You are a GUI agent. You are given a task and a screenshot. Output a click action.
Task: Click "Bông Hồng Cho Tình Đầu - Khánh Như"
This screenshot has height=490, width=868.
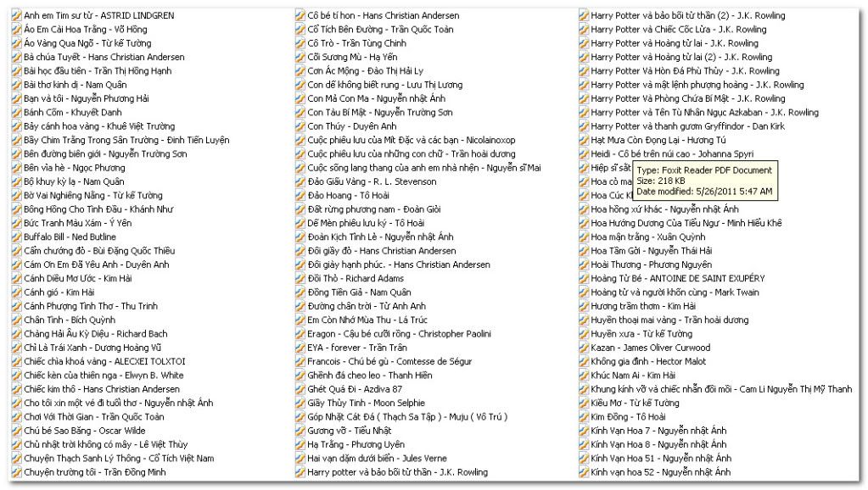[x=98, y=209]
